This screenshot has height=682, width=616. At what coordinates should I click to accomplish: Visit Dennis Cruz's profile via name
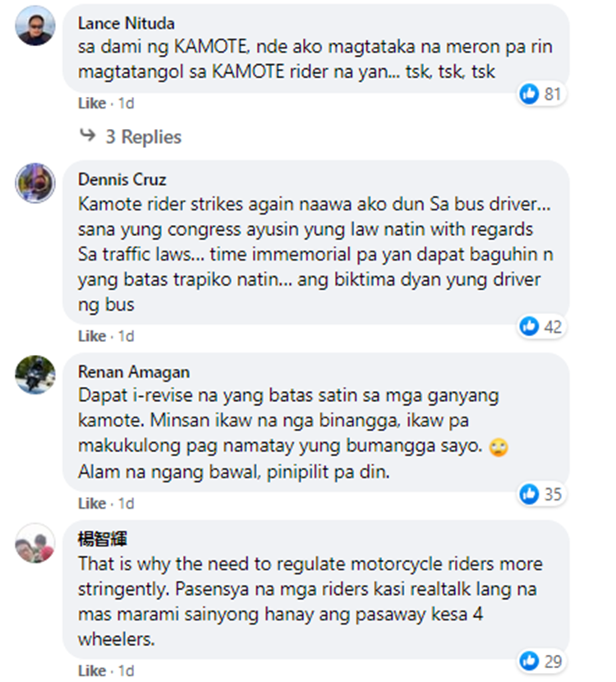(122, 180)
